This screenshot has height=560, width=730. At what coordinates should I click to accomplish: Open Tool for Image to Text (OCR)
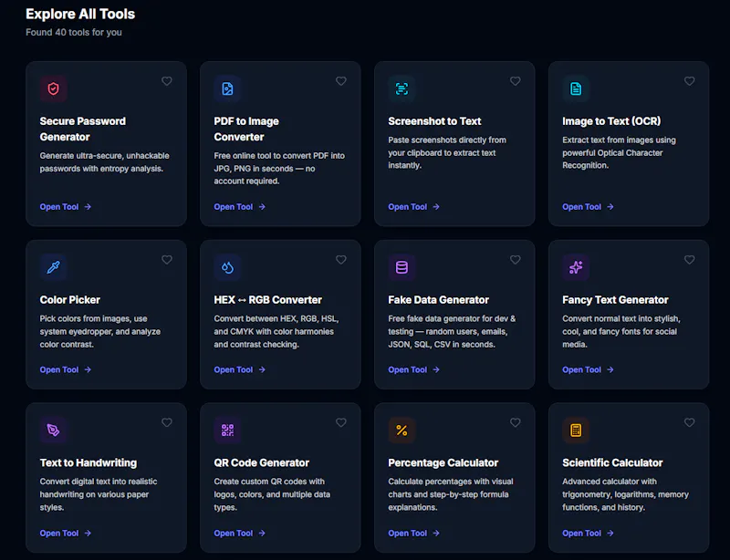click(x=588, y=207)
